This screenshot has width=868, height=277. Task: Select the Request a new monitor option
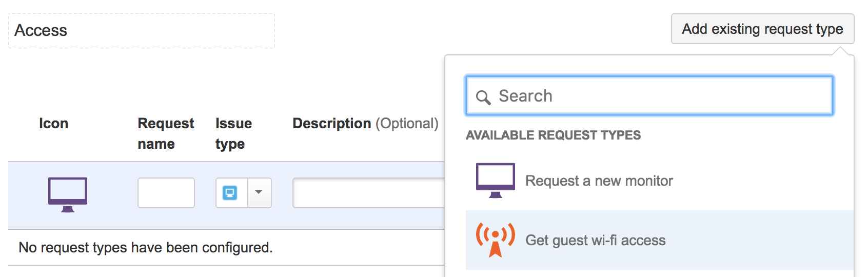(599, 181)
